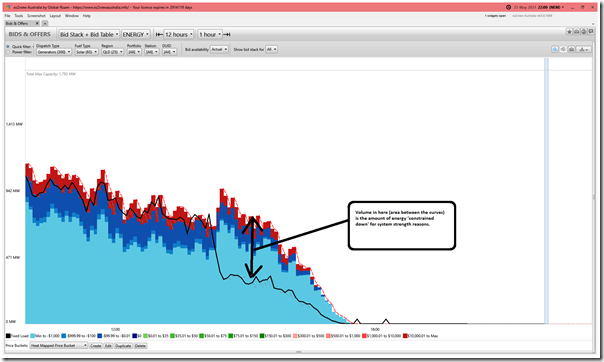Open the ENERGY commodity dropdown

[136, 35]
